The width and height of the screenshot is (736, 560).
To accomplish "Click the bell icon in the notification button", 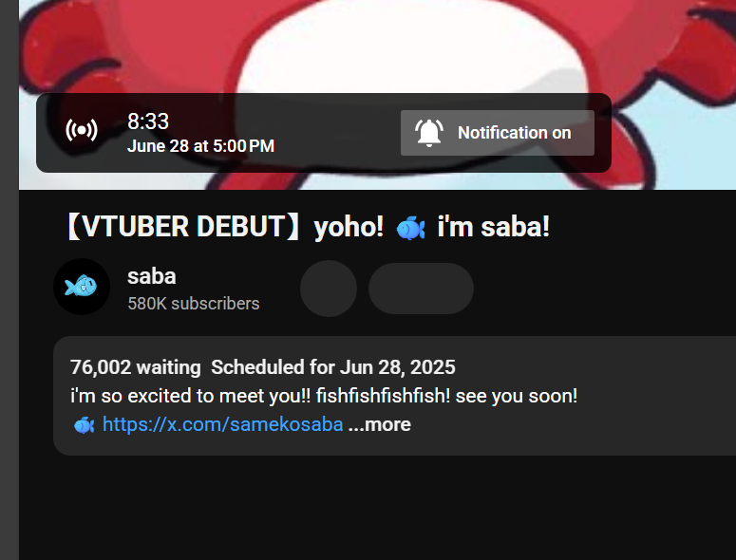I will [x=429, y=133].
